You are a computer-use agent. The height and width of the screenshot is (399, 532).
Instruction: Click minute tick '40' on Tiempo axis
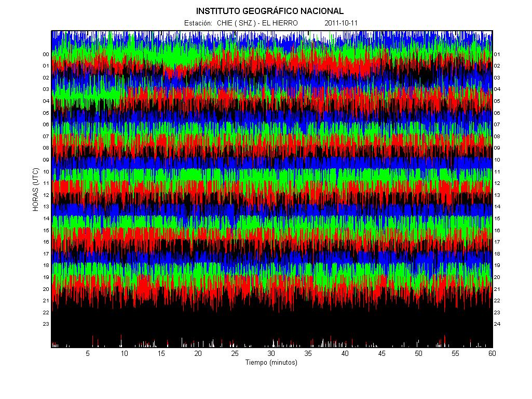[x=345, y=353]
